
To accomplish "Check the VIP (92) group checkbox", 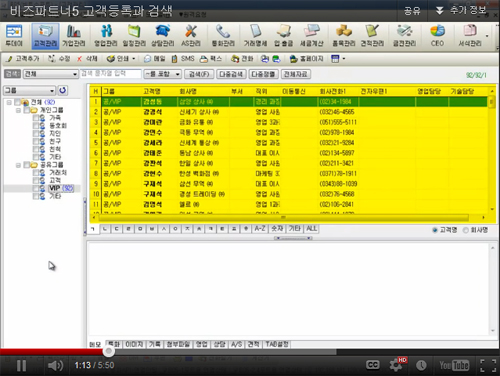I will click(x=35, y=188).
